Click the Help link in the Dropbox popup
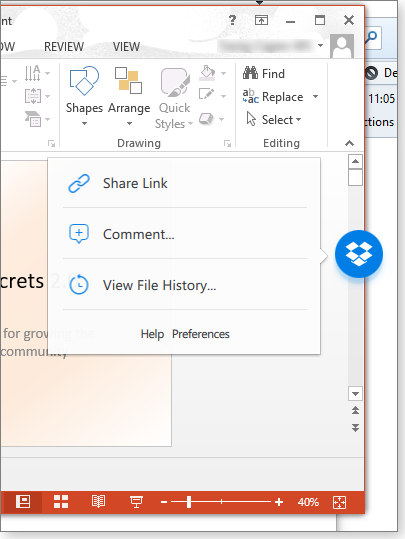The height and width of the screenshot is (539, 405). pos(152,334)
